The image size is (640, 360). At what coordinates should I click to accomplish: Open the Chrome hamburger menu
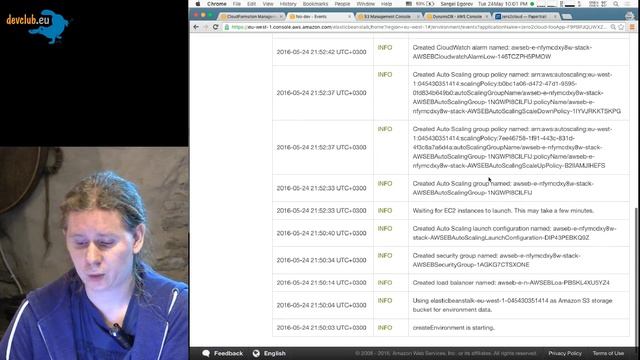(632, 27)
